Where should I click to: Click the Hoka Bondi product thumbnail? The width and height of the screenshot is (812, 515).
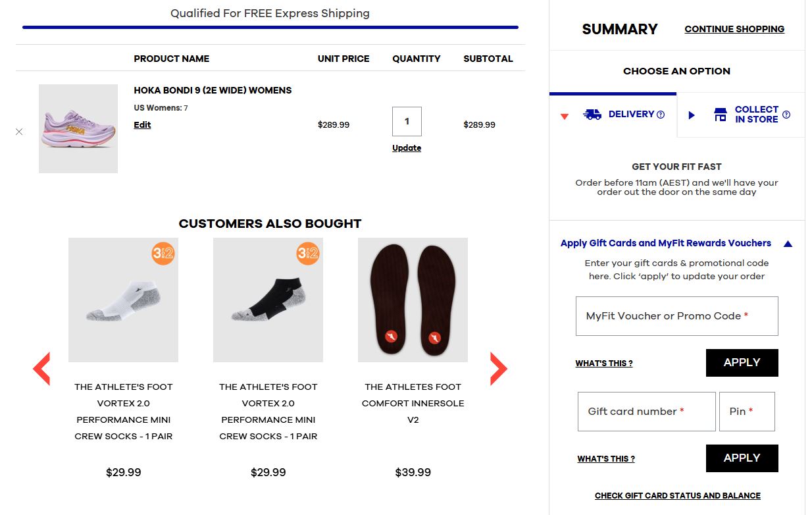(78, 128)
